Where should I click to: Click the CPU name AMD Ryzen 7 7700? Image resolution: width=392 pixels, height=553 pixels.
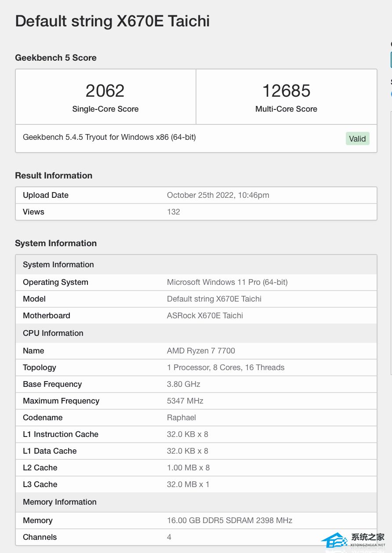pos(201,351)
